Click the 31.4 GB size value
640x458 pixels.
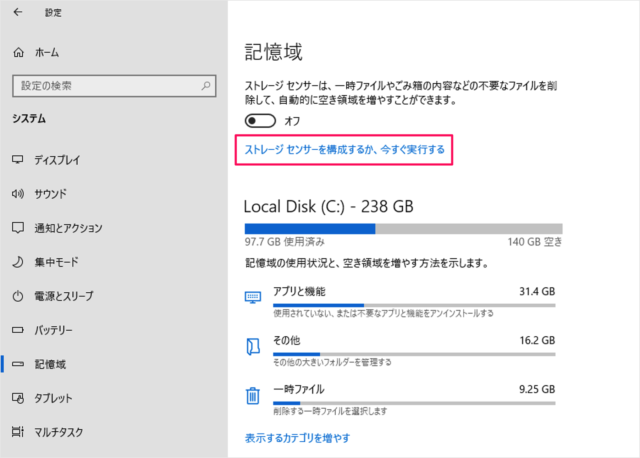point(537,291)
